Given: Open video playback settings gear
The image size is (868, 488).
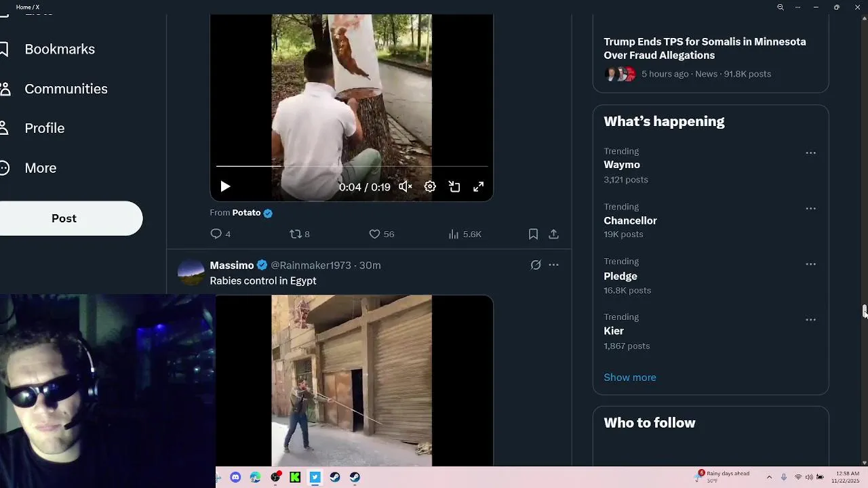Looking at the screenshot, I should point(430,186).
